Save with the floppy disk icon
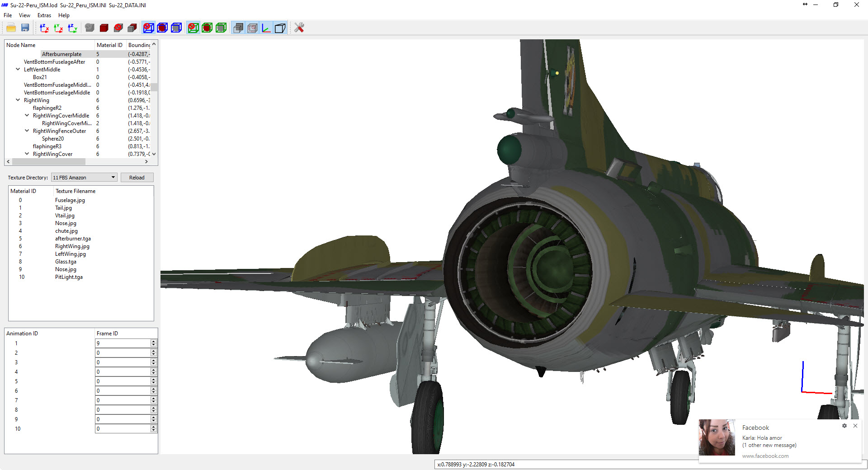Image resolution: width=868 pixels, height=470 pixels. pyautogui.click(x=25, y=28)
